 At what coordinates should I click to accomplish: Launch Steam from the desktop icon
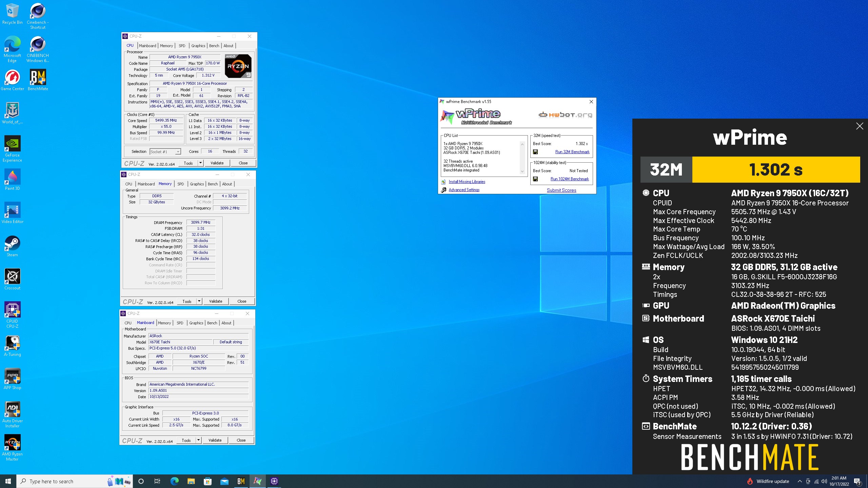point(12,246)
